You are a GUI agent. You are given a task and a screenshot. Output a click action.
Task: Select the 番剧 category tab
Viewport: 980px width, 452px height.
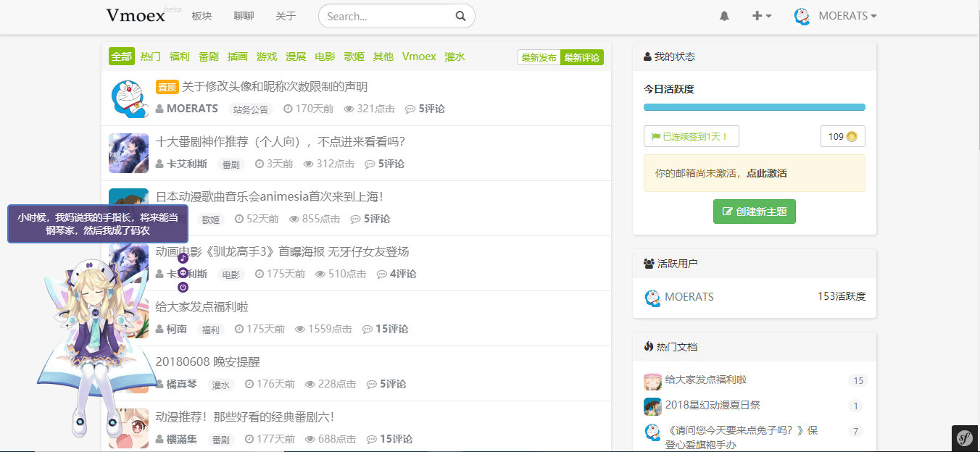[209, 56]
